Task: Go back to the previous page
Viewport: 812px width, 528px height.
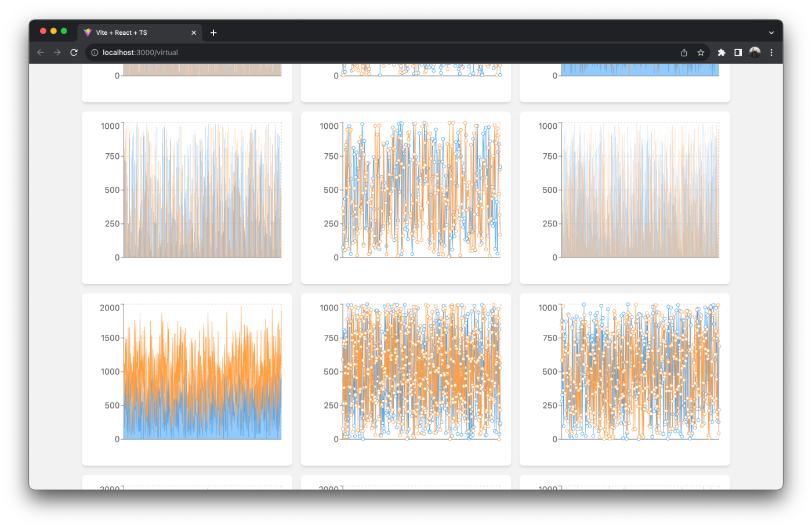Action: click(41, 52)
